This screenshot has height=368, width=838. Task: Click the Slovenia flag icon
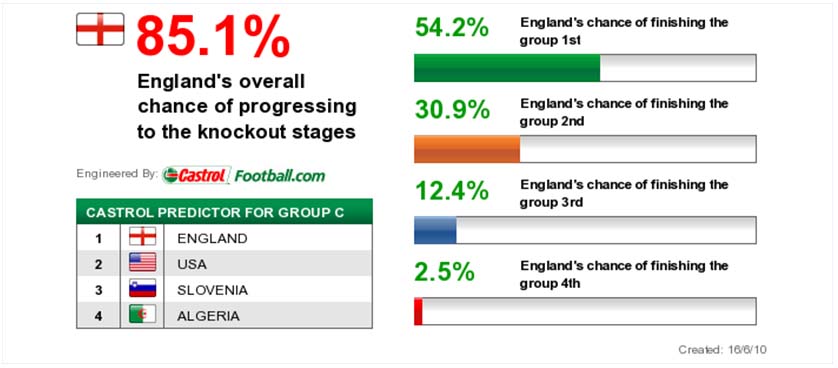click(143, 289)
